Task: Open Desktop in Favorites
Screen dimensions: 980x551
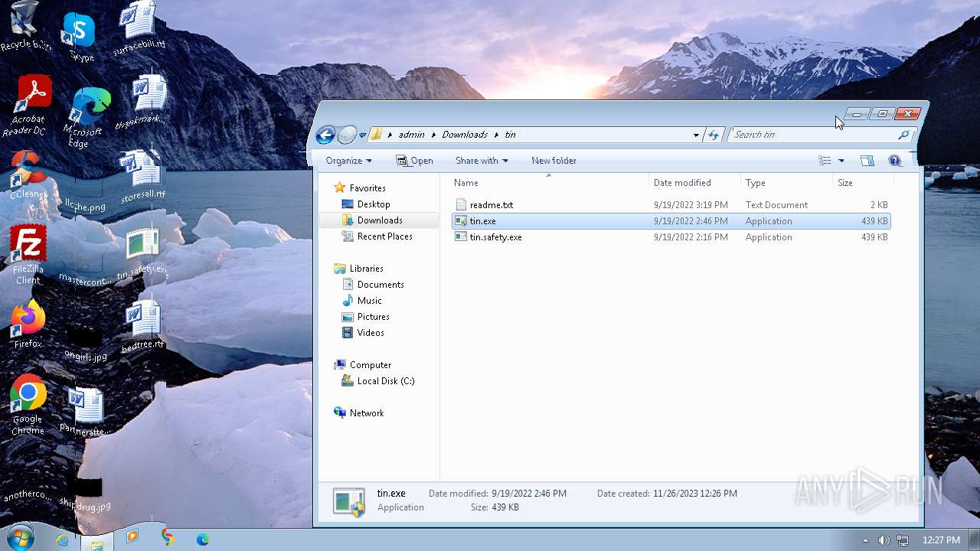Action: tap(374, 204)
